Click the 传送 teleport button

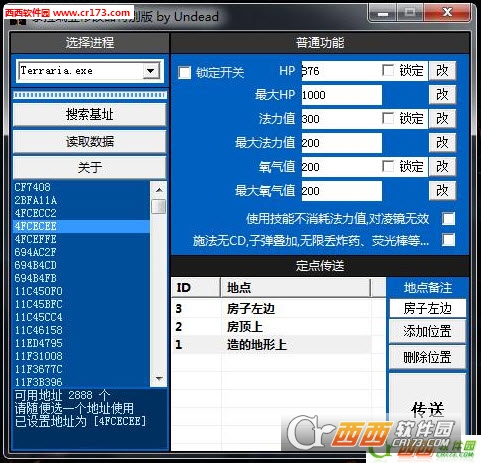[427, 409]
